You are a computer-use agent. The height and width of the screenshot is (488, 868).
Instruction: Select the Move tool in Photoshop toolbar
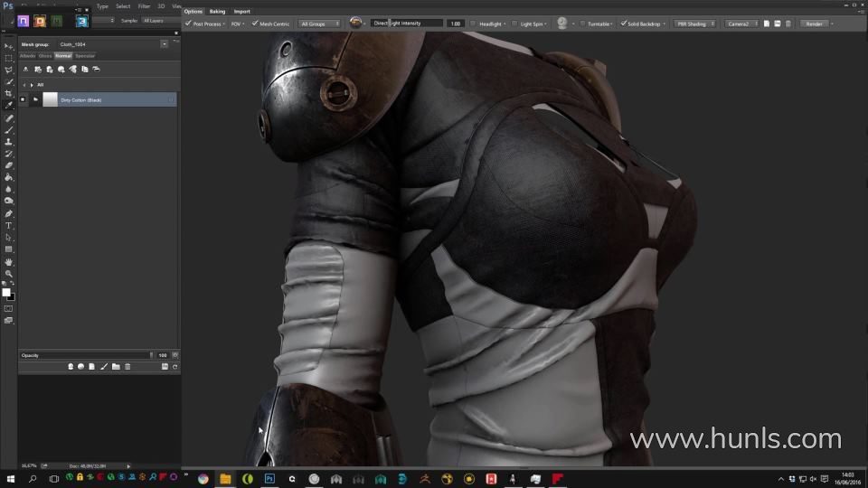[x=8, y=46]
